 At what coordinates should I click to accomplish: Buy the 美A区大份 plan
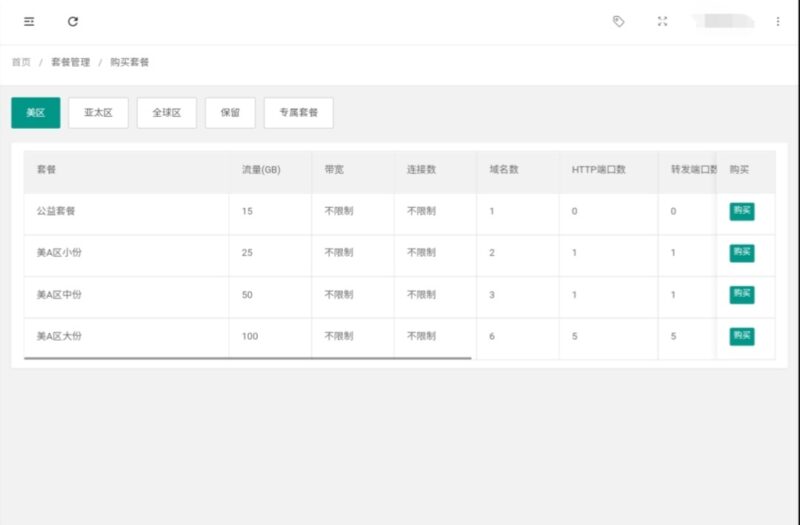[742, 336]
